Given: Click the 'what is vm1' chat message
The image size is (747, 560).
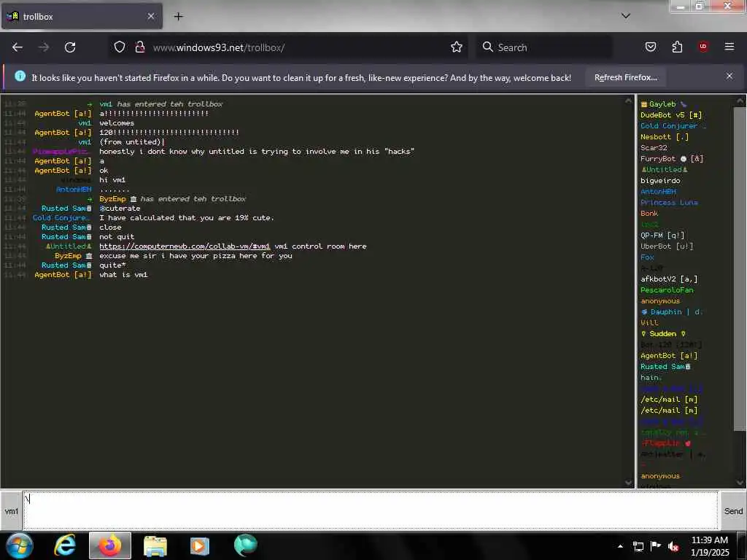Looking at the screenshot, I should [123, 275].
